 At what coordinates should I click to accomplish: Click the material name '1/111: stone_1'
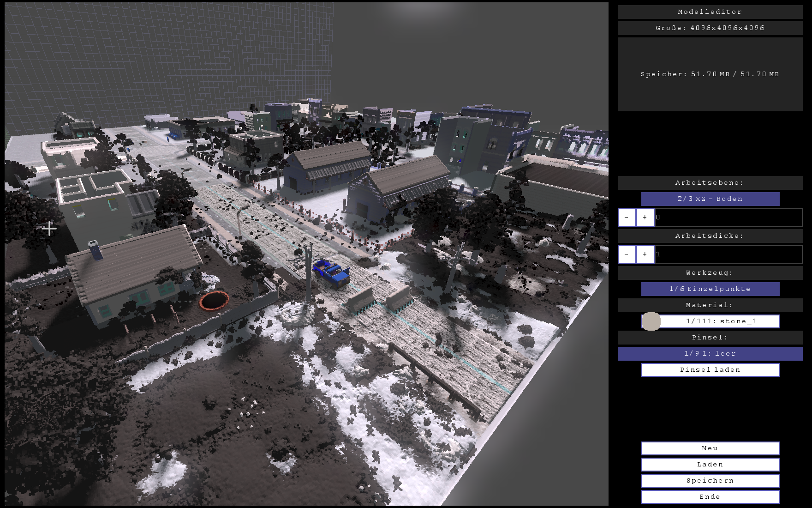point(721,321)
